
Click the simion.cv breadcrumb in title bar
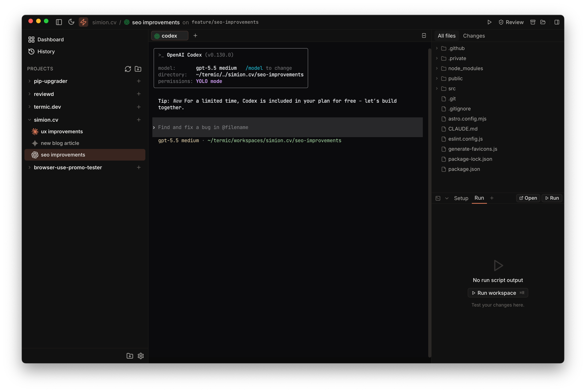[x=104, y=22]
